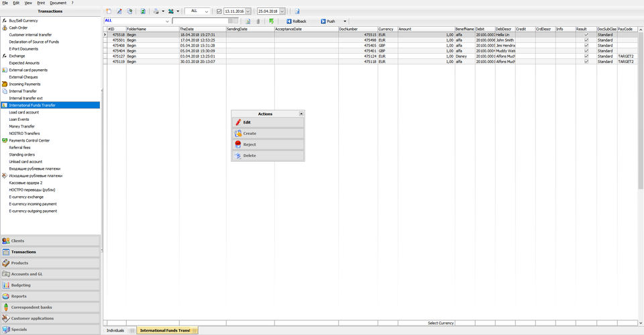Open the Products section button
This screenshot has width=644, height=335.
click(x=50, y=262)
